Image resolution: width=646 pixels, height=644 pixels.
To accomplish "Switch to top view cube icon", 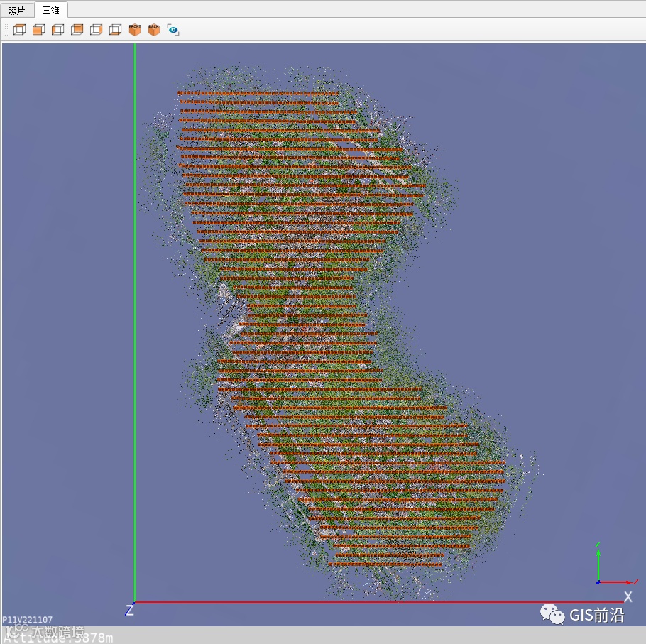I will coord(19,30).
